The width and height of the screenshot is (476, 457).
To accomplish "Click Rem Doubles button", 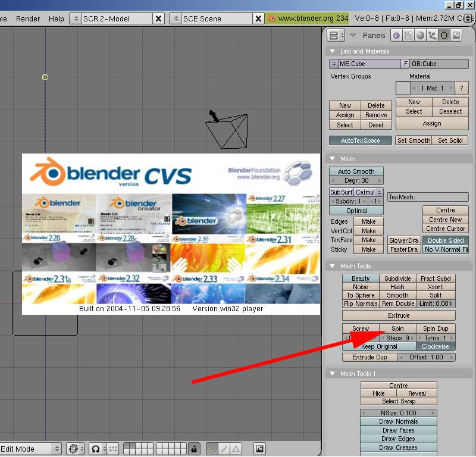I will [x=397, y=303].
